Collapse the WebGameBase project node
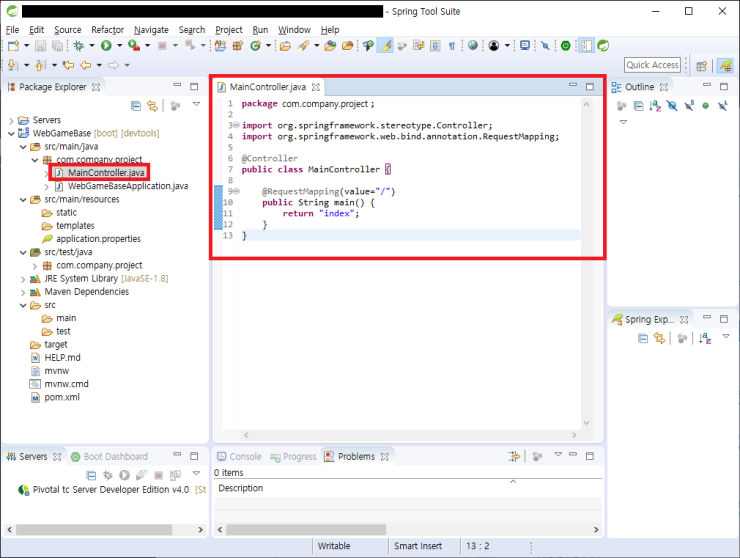Viewport: 740px width, 558px height. 10,133
